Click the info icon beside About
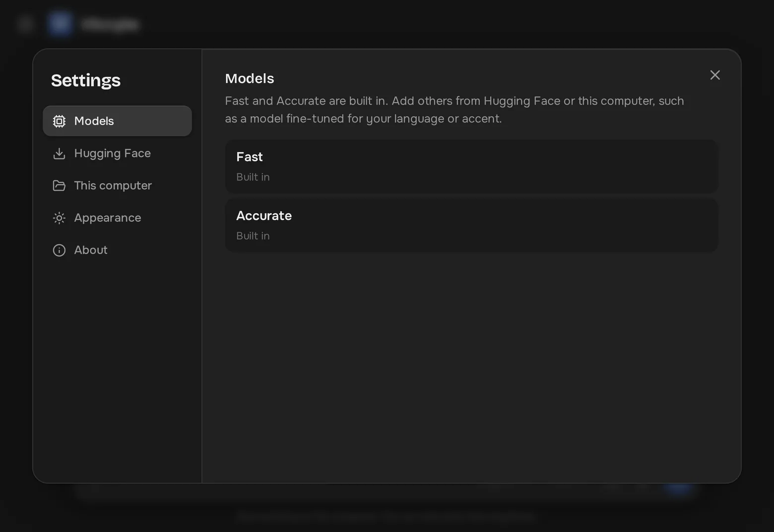 (59, 250)
